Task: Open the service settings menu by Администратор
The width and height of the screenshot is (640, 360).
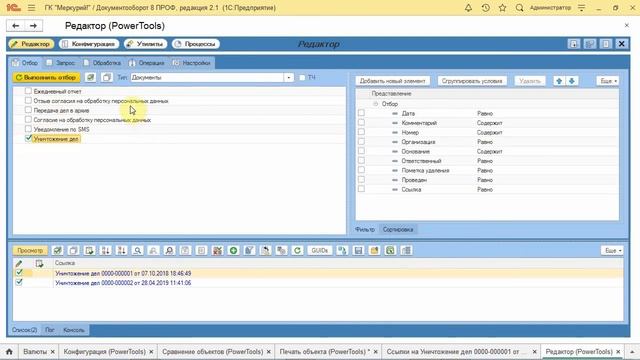Action: (x=581, y=8)
